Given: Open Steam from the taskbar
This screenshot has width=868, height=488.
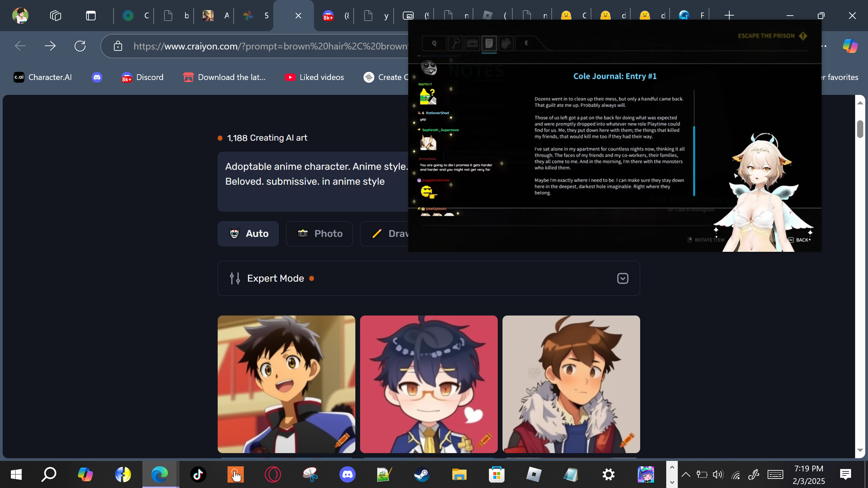Looking at the screenshot, I should (x=422, y=474).
